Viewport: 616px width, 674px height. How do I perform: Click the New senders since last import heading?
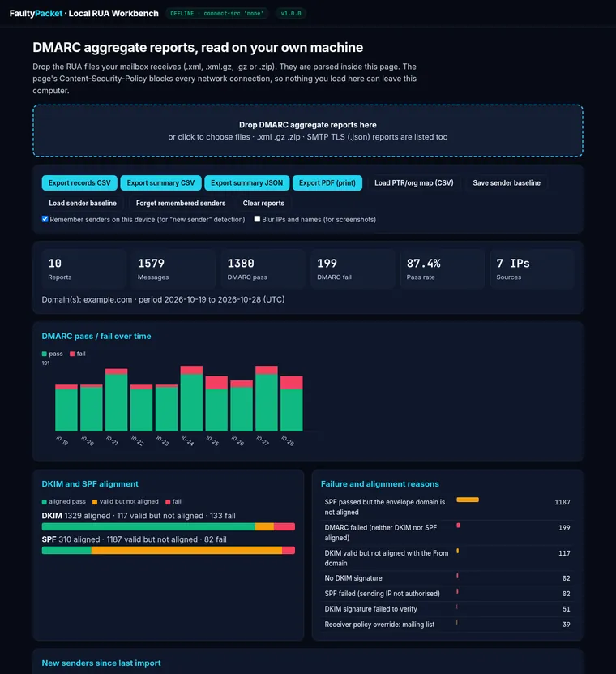tap(101, 663)
